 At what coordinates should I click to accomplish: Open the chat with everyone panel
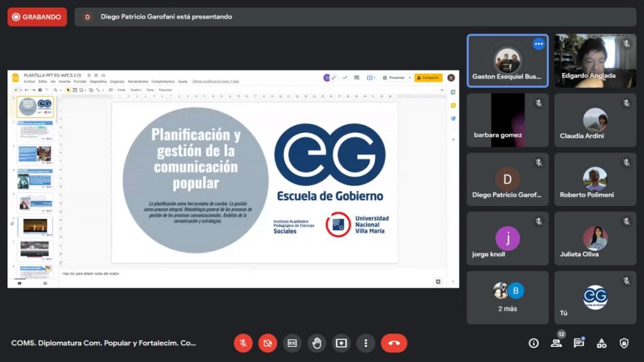pos(579,343)
